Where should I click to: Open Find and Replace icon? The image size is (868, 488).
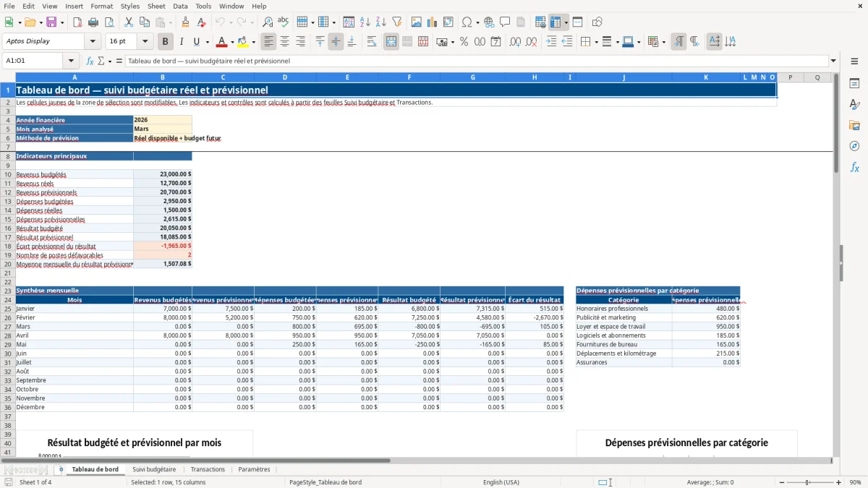pos(268,22)
